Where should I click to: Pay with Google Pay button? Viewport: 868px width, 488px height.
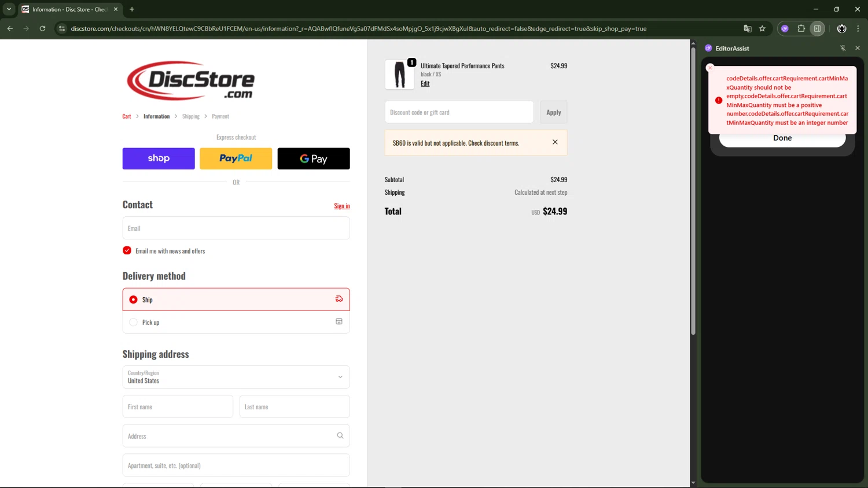coord(314,158)
